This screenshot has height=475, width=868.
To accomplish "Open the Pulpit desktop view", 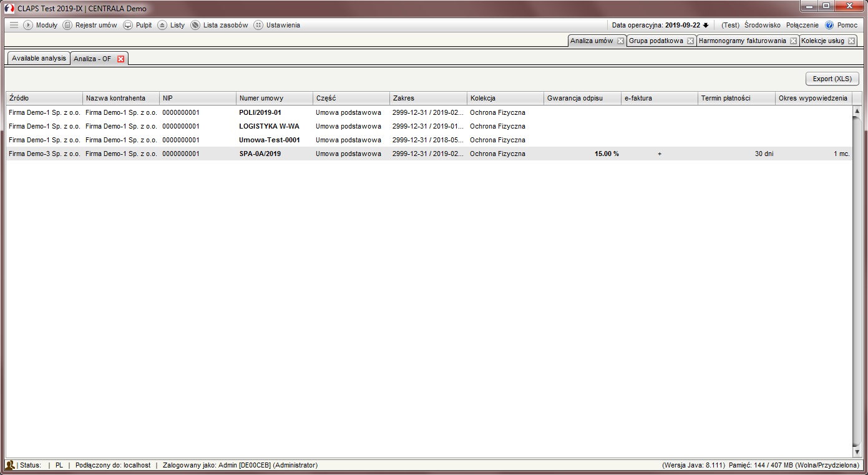I will (x=137, y=25).
